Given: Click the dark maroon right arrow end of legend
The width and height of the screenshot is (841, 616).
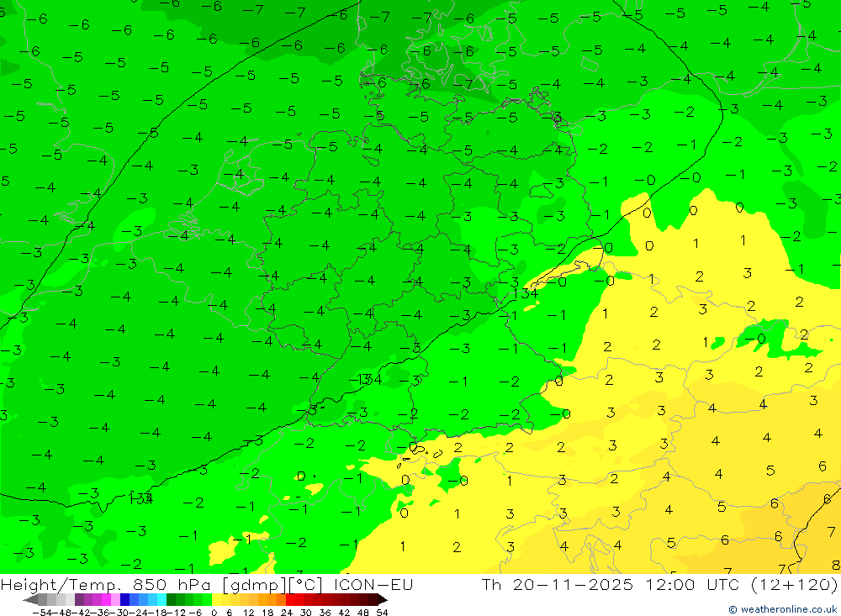Looking at the screenshot, I should tap(383, 600).
